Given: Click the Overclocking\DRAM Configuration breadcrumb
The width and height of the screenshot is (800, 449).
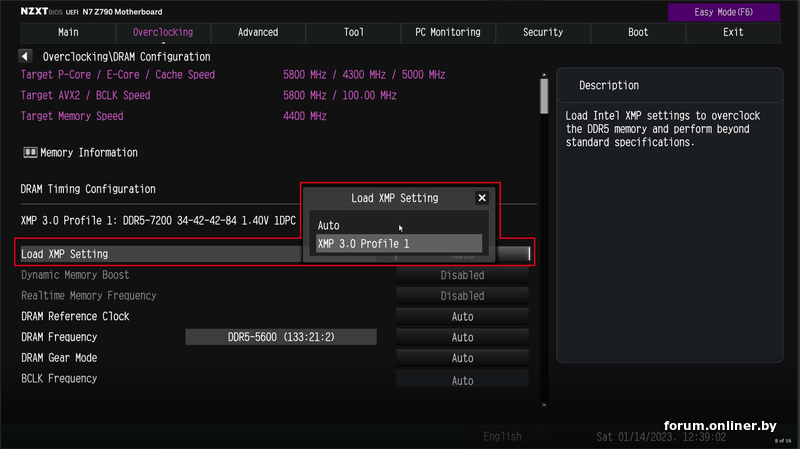Looking at the screenshot, I should click(126, 57).
